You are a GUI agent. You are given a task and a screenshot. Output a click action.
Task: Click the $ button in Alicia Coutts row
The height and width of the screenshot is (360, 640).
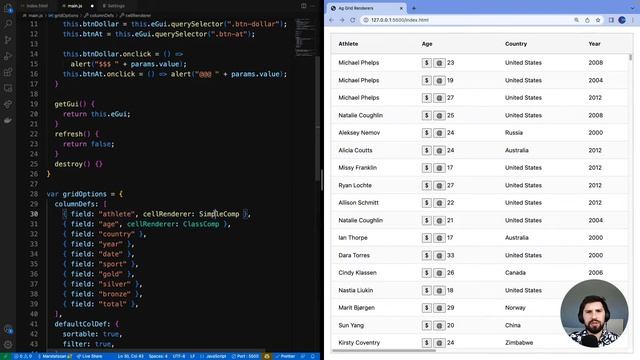(427, 150)
